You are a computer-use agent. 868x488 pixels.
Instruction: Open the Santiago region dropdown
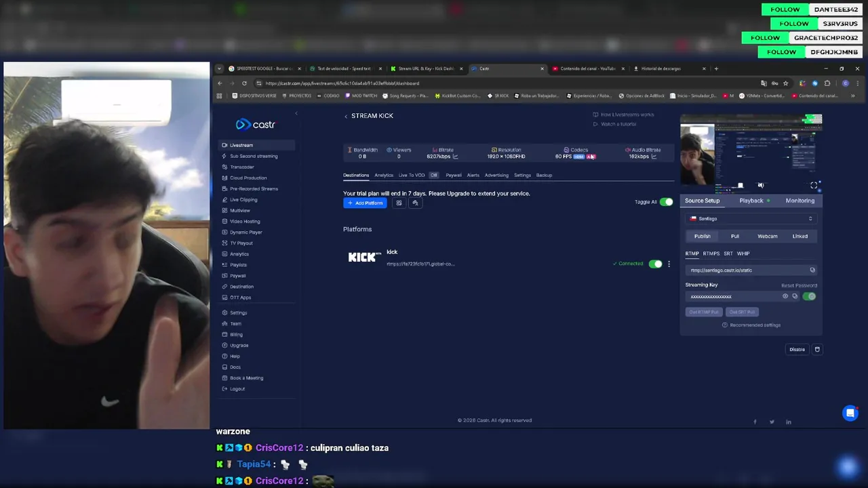tap(751, 218)
